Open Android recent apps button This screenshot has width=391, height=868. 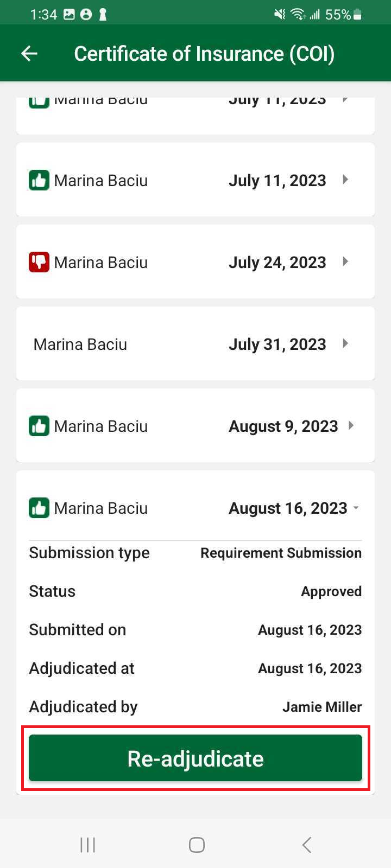click(87, 845)
